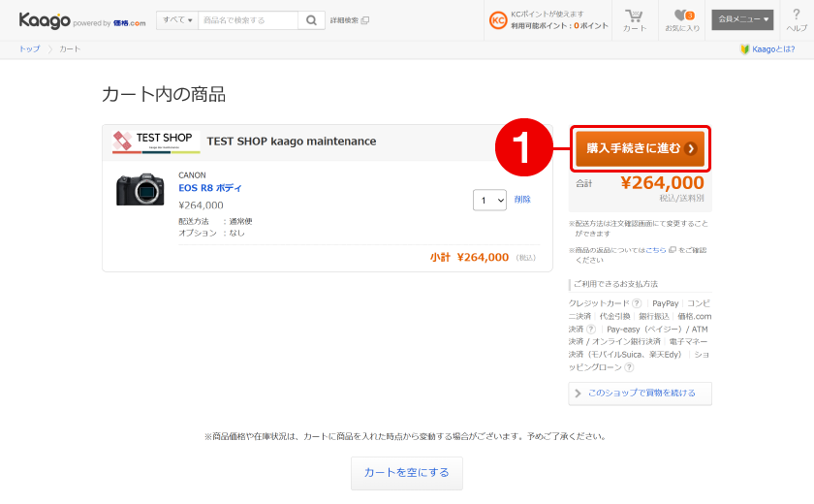Click the カート breadcrumb text

coord(70,48)
